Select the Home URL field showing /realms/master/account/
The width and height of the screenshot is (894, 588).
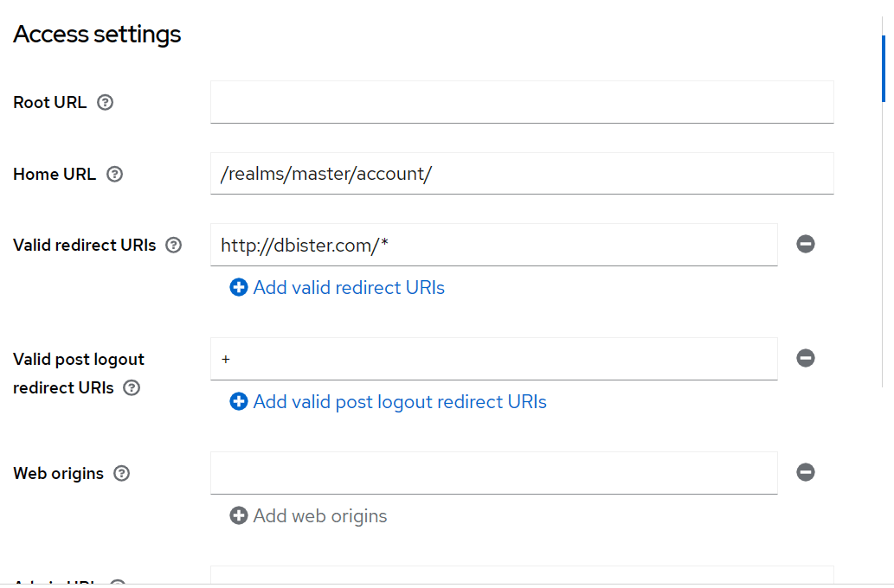[x=519, y=173]
